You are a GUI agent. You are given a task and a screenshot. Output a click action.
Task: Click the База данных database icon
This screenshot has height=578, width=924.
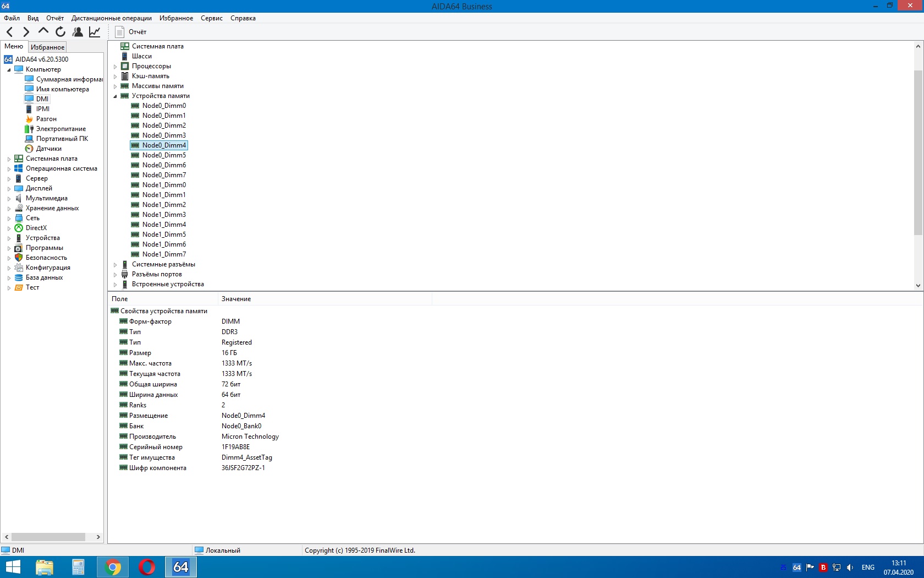(19, 277)
